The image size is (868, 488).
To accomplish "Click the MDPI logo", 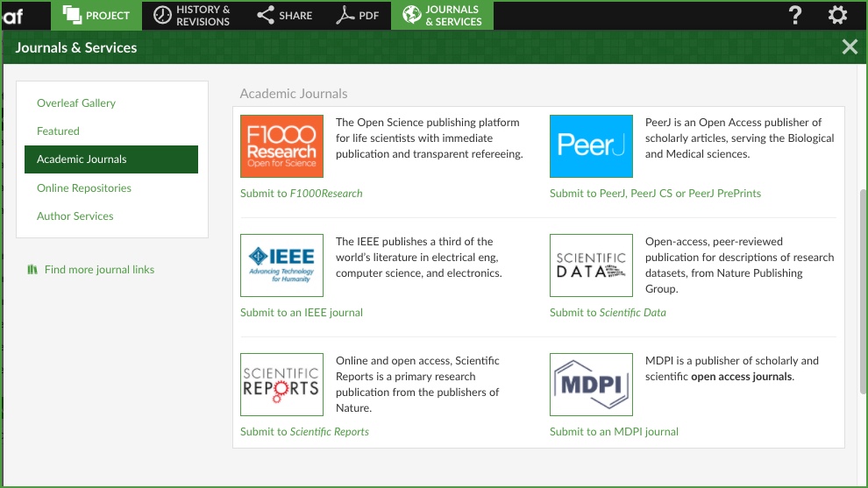I will [591, 385].
